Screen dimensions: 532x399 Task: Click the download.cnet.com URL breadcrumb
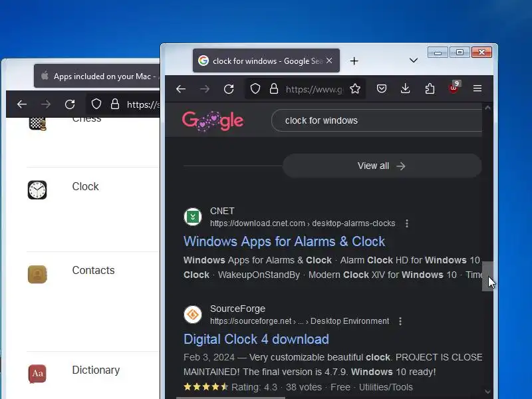click(303, 223)
